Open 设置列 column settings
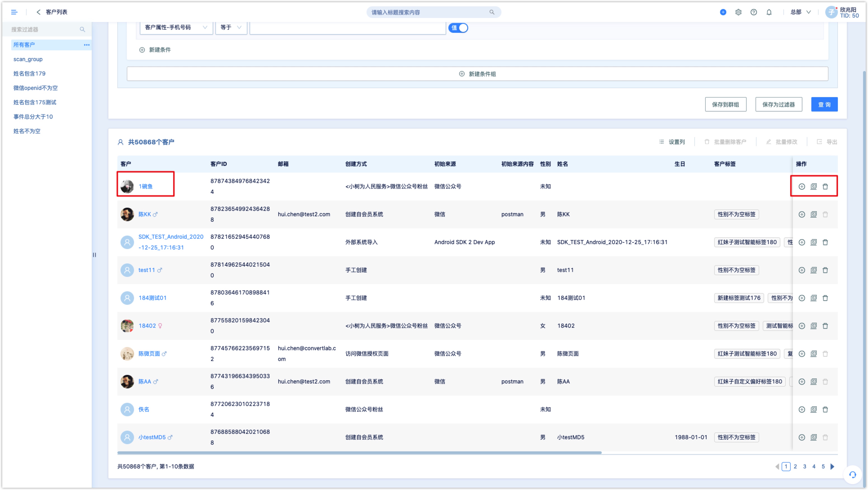This screenshot has width=868, height=490. [x=672, y=142]
